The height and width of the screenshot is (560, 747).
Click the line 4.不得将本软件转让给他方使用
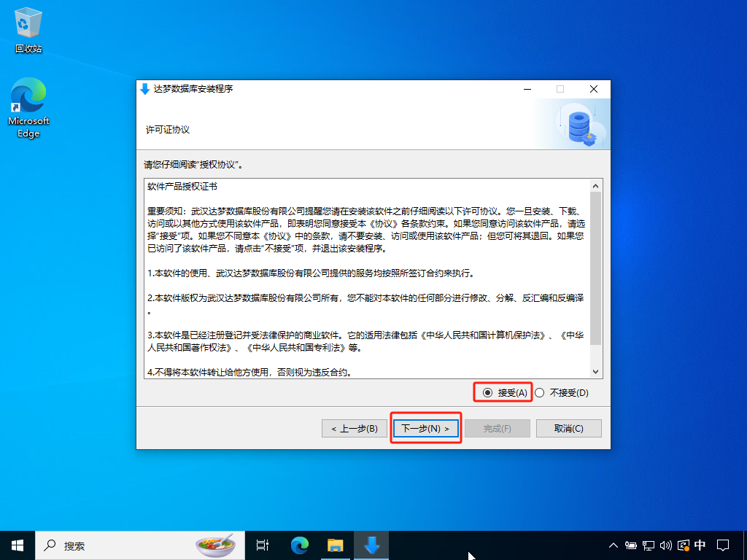click(249, 373)
